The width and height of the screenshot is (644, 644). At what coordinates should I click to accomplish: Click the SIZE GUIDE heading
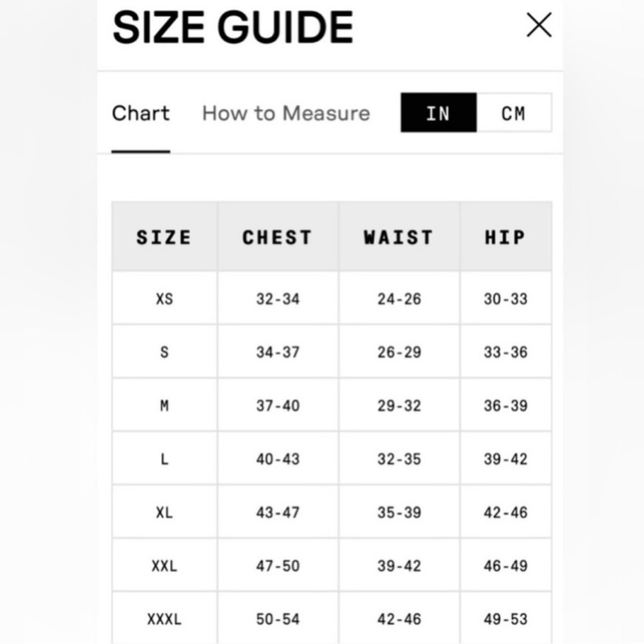233,28
